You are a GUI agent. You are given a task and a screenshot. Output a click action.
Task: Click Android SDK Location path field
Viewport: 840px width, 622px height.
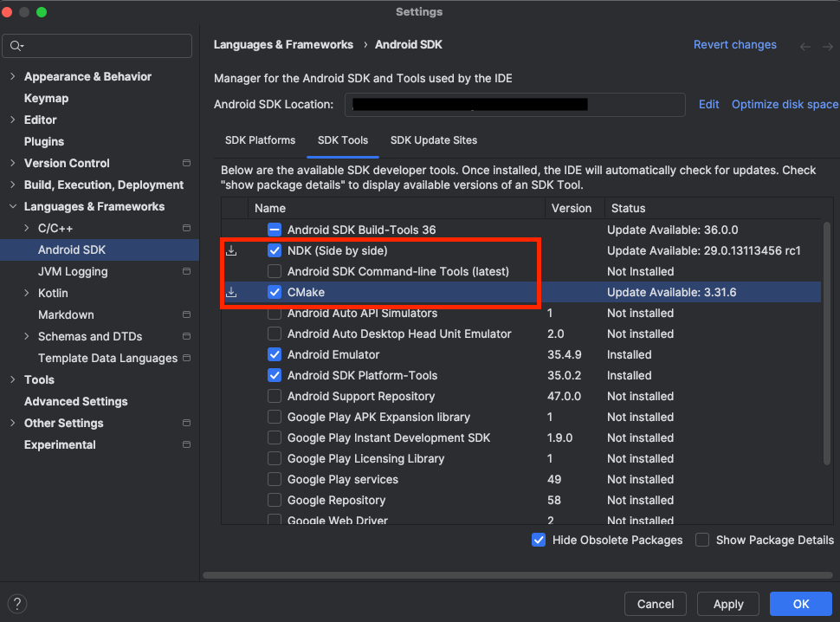[x=514, y=105]
